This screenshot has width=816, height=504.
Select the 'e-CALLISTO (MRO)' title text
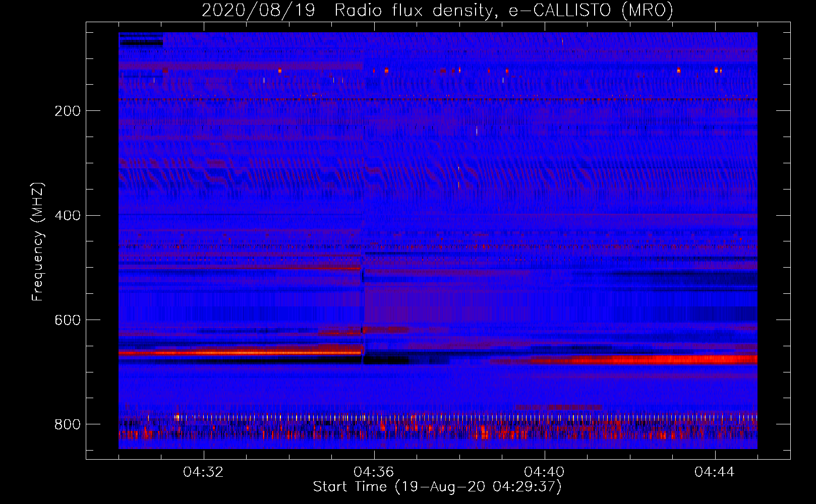tap(591, 10)
